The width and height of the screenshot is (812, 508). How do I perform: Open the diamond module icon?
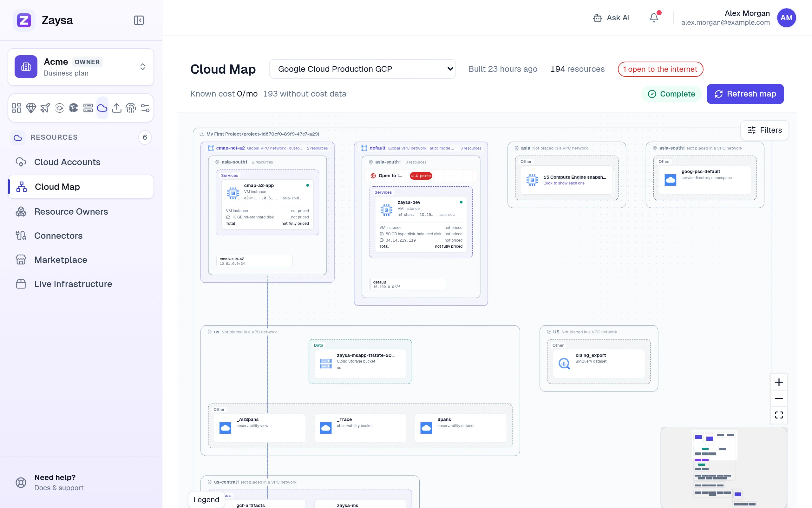click(x=31, y=108)
